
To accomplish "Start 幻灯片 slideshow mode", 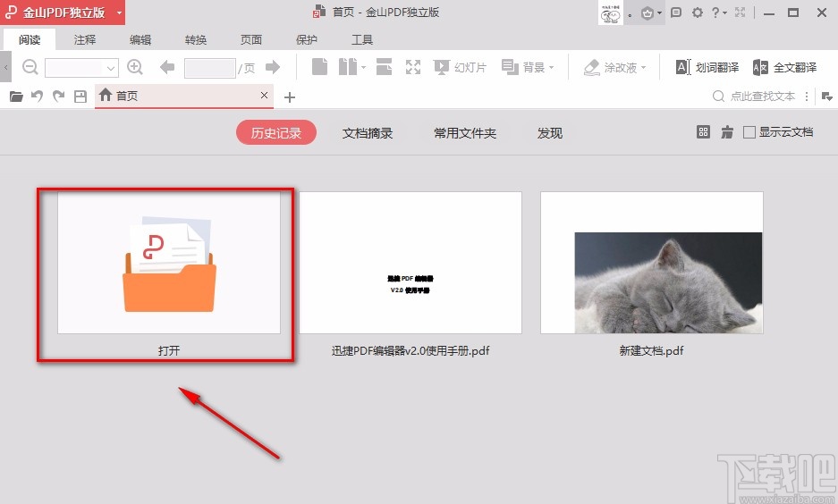I will click(461, 67).
